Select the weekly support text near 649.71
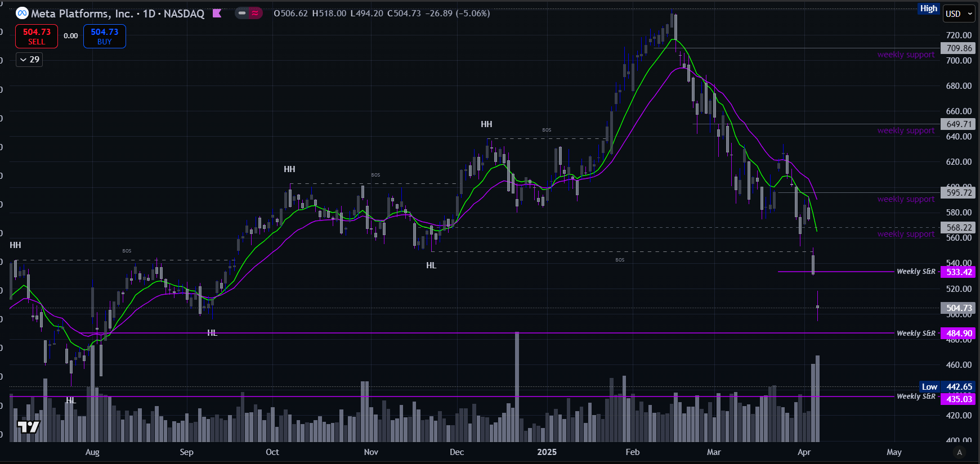The image size is (980, 464). [x=906, y=131]
